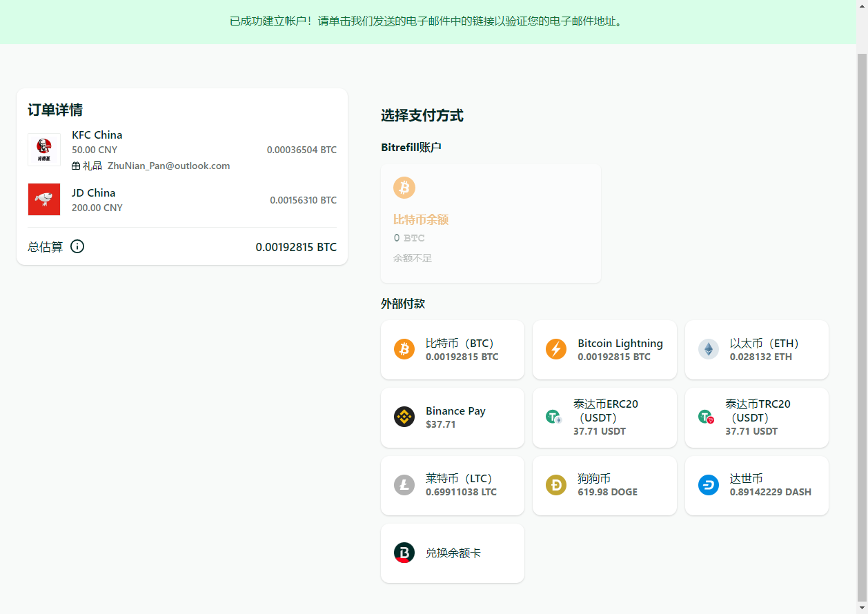Image resolution: width=868 pixels, height=614 pixels.
Task: Pay with 比特币（BTC）
Action: pyautogui.click(x=453, y=350)
